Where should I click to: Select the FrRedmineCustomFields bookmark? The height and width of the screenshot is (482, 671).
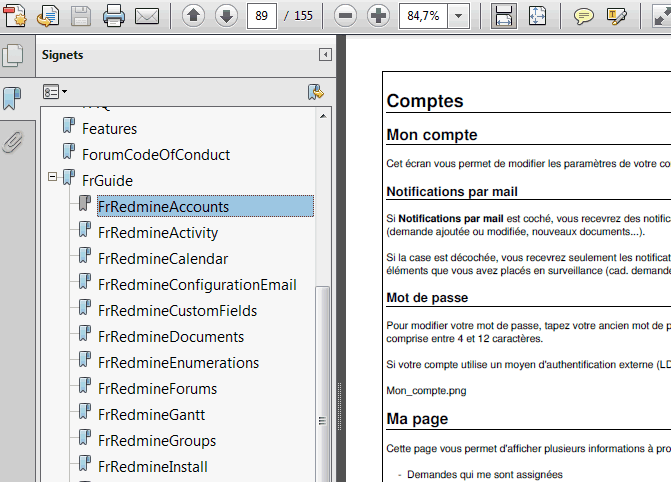[x=178, y=311]
